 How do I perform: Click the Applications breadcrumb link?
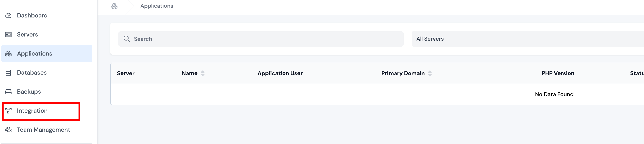point(156,6)
